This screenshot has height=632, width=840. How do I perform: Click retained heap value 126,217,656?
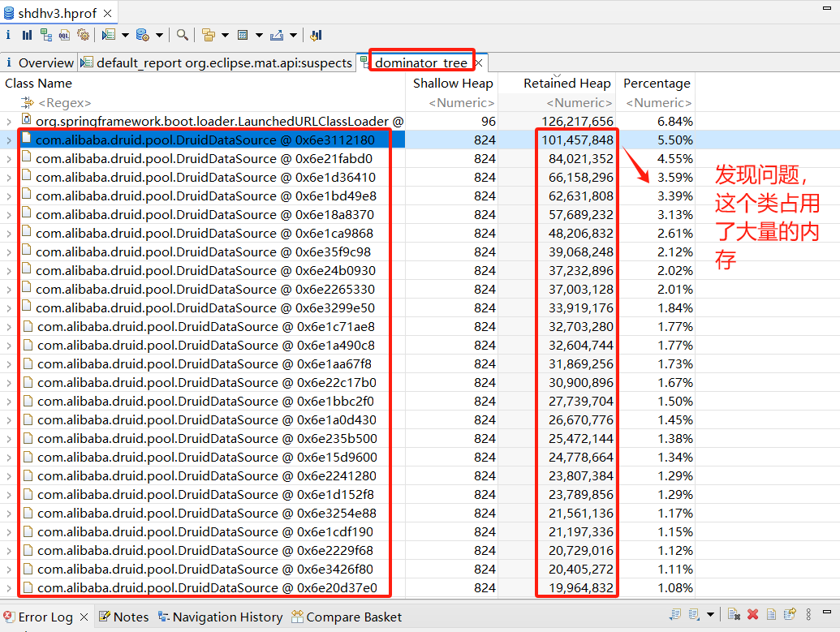point(577,122)
